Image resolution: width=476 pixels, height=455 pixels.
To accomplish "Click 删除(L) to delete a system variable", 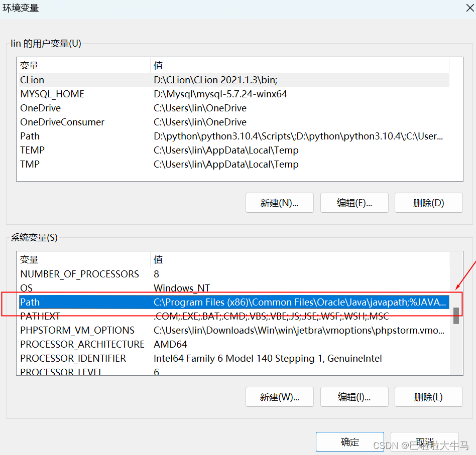I will pos(428,397).
